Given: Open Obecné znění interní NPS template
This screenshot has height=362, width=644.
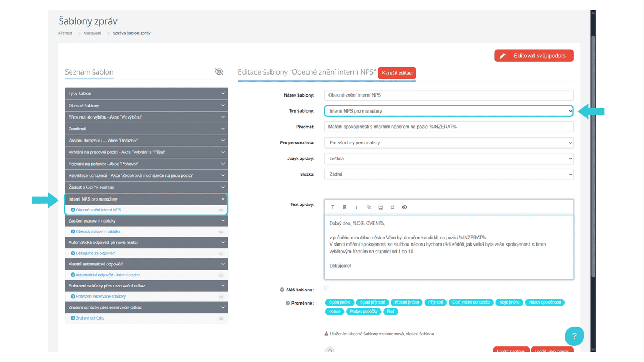Looking at the screenshot, I should [98, 210].
